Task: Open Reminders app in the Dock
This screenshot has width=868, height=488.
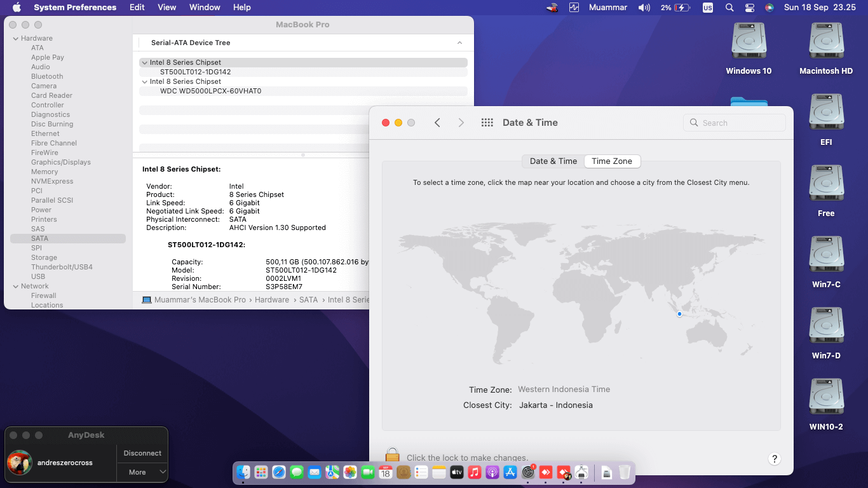Action: click(x=421, y=472)
